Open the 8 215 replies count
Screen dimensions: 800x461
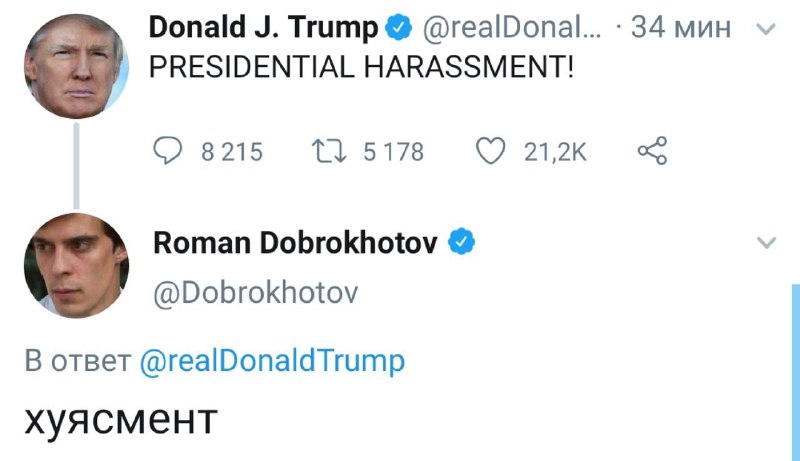[231, 152]
